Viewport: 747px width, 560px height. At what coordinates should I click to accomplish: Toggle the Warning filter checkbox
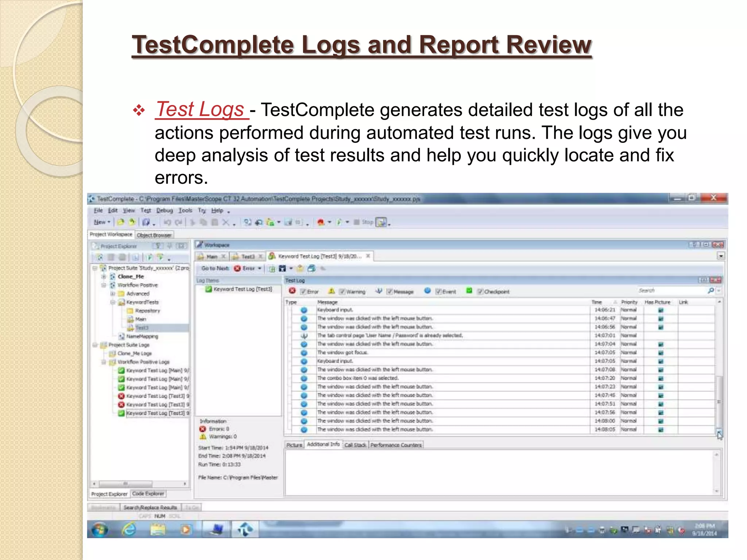342,292
